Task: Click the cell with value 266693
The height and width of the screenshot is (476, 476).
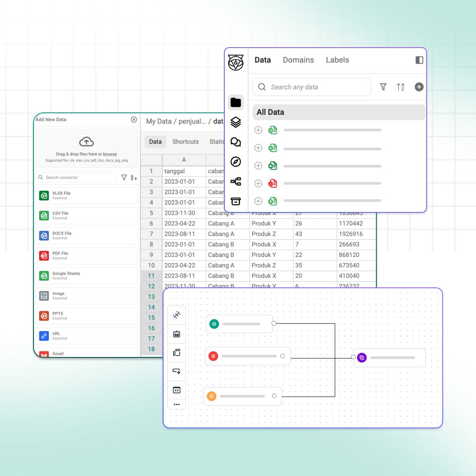Action: click(357, 244)
